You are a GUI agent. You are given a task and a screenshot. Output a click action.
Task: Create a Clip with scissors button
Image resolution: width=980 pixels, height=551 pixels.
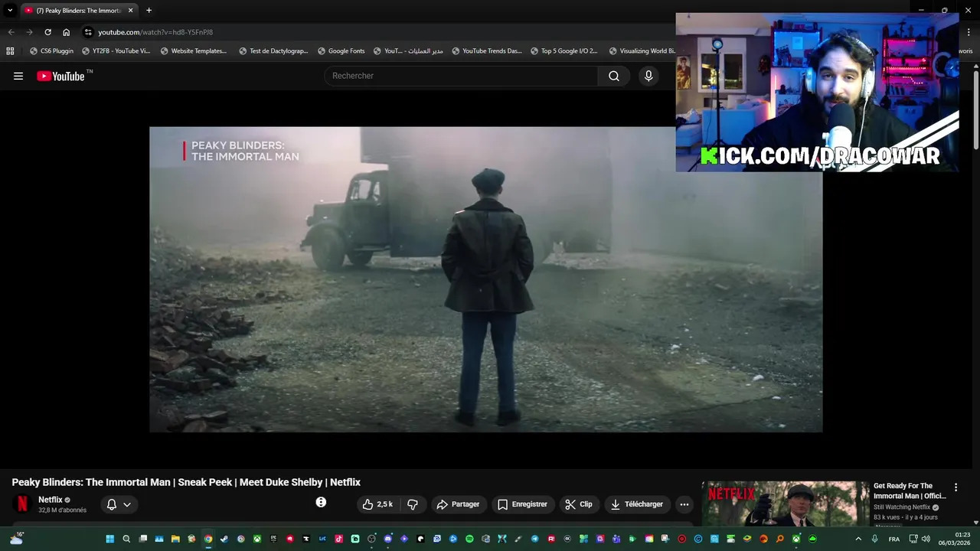(579, 504)
